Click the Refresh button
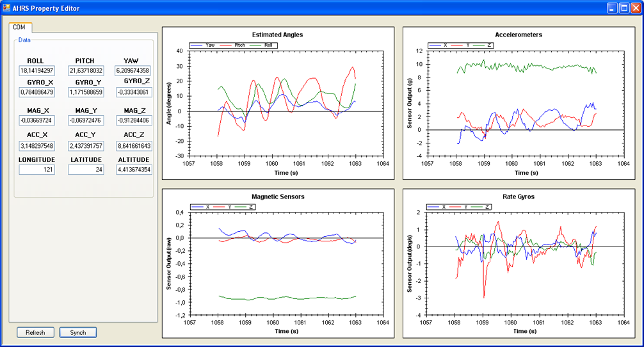644x347 pixels. point(35,333)
